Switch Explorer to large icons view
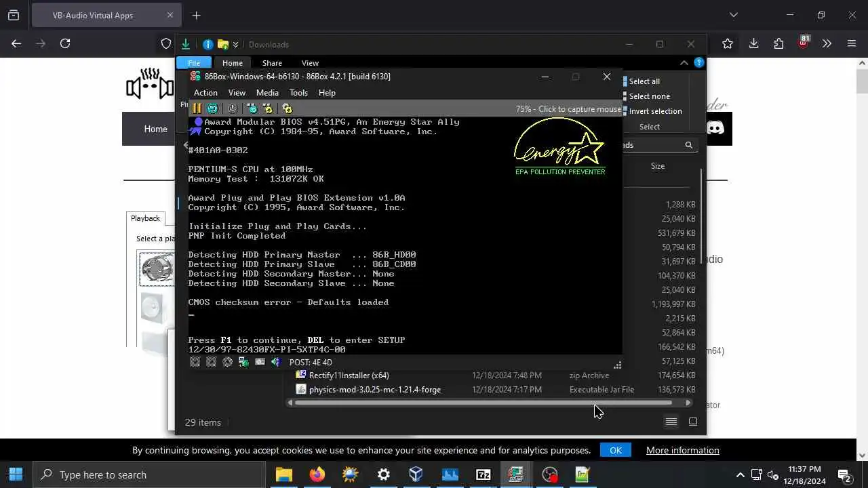This screenshot has width=868, height=488. pos(693,422)
